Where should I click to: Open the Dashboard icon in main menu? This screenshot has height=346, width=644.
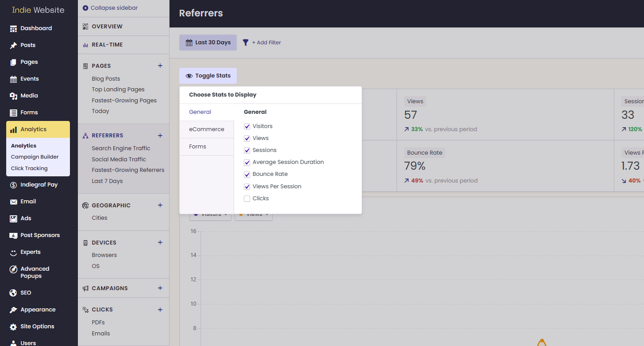[x=13, y=28]
